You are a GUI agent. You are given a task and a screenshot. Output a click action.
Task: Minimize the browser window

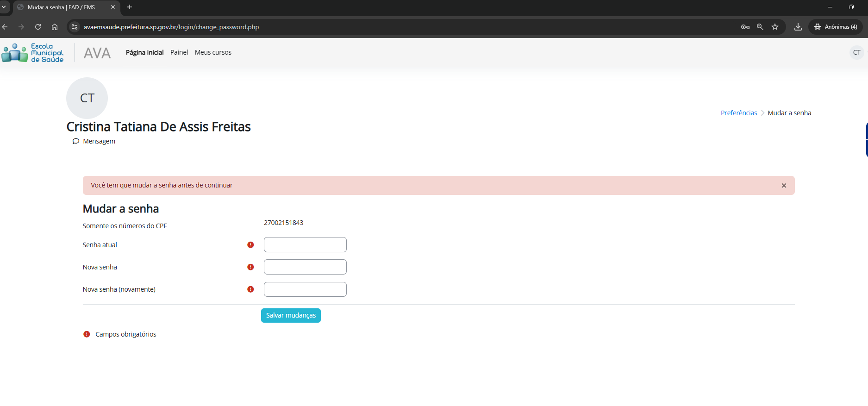click(x=830, y=7)
